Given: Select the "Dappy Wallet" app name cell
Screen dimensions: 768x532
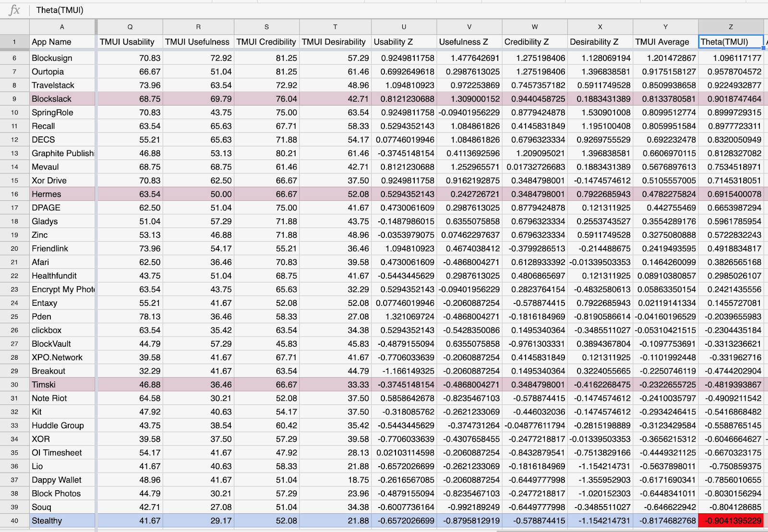Looking at the screenshot, I should 62,480.
